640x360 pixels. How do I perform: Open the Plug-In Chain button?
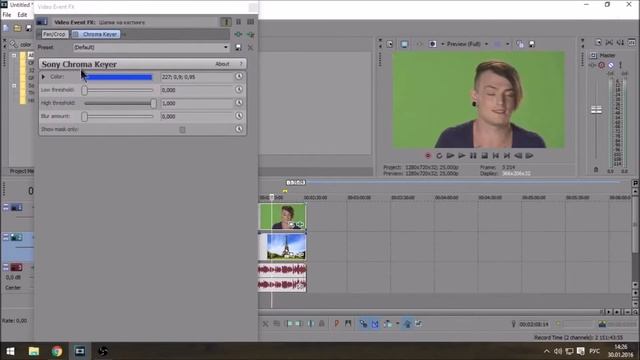[238, 34]
